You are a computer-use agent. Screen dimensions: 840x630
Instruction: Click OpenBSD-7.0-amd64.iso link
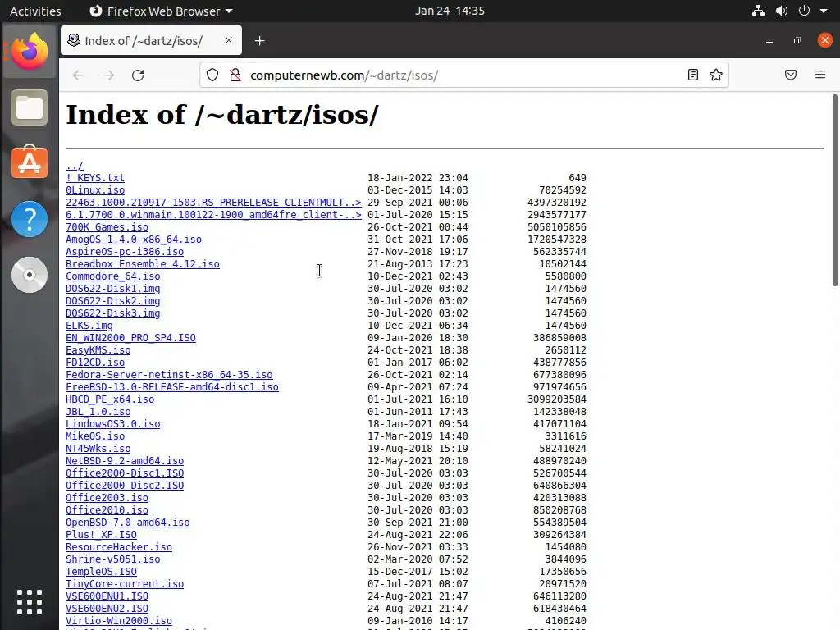[127, 523]
